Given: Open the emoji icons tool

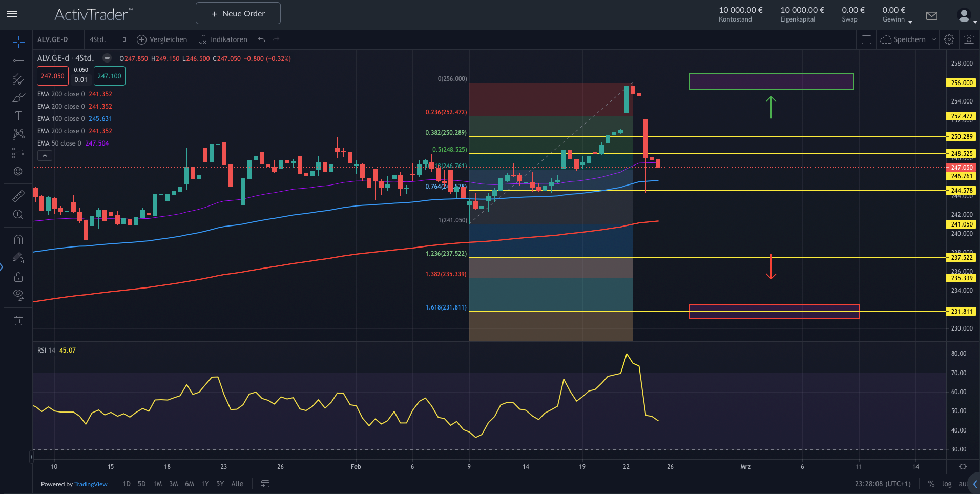Looking at the screenshot, I should click(18, 171).
